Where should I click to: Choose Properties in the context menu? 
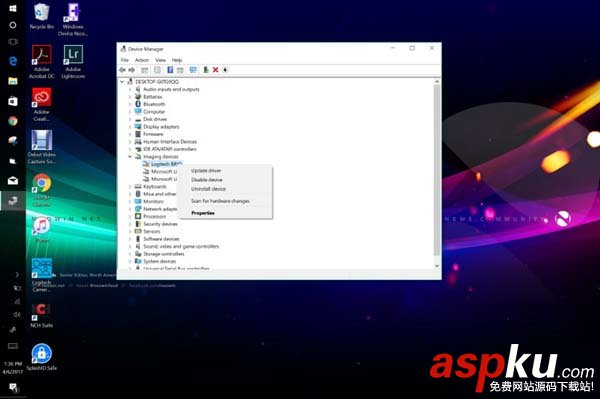226,213
